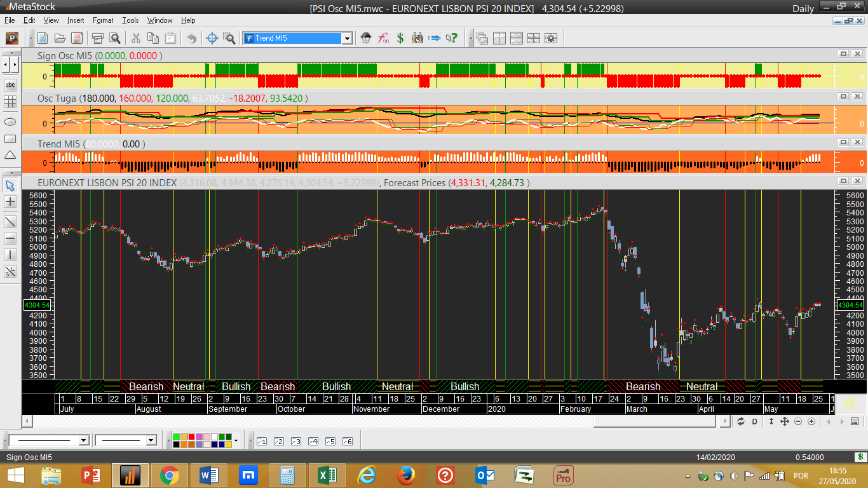Open the first line style dropdown
Viewport: 868px width, 488px height.
(83, 440)
